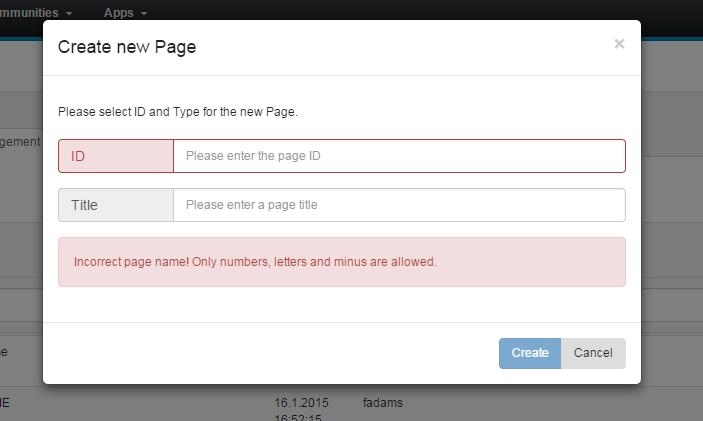
Task: Open the Communities menu
Action: point(36,13)
